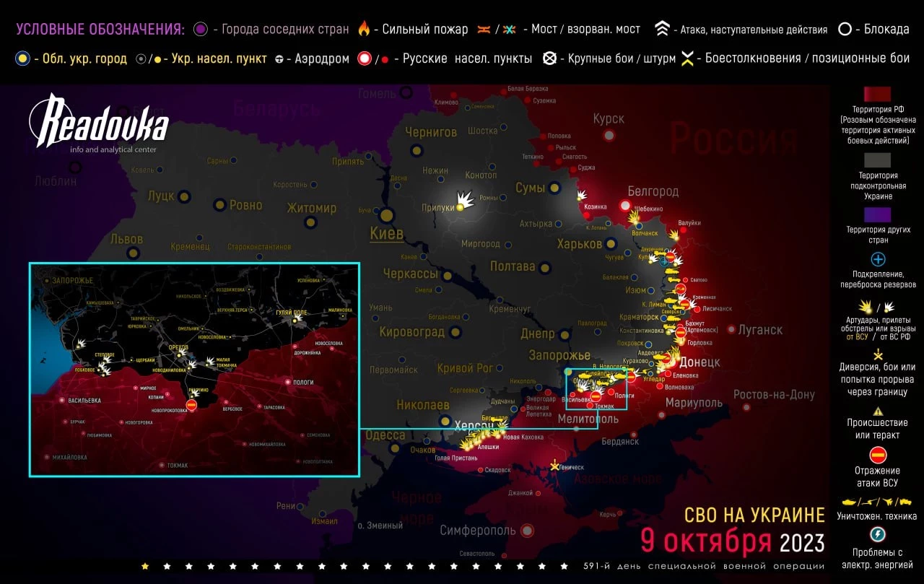
Task: Click the purple Территория других стран swatch
Action: pyautogui.click(x=877, y=215)
